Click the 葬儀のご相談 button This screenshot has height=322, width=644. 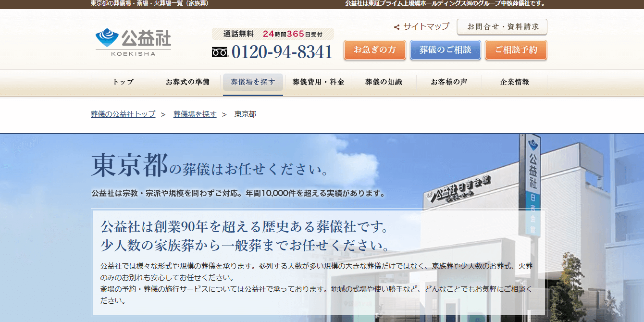(445, 50)
